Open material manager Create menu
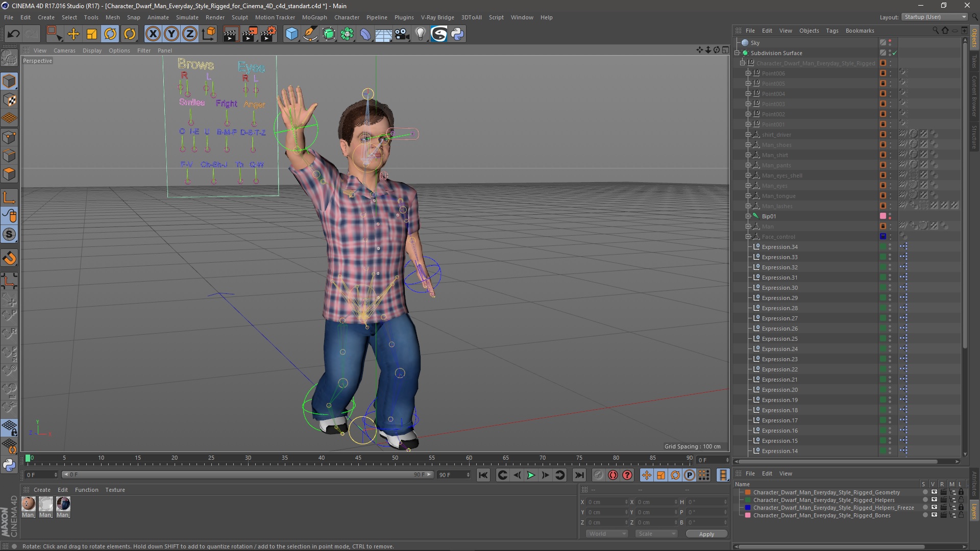This screenshot has width=980, height=551. [42, 490]
